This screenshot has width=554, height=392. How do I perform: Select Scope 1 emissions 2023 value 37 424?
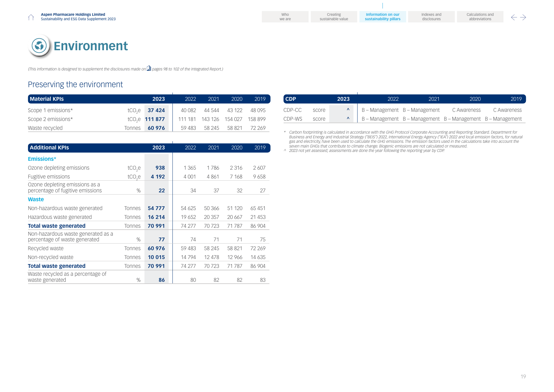click(156, 110)
